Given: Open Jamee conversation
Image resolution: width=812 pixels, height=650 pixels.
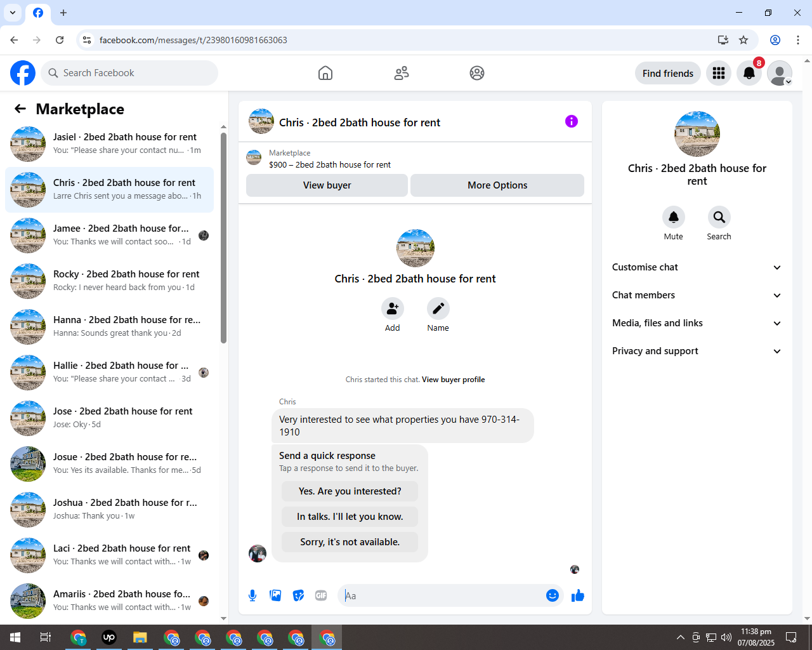Looking at the screenshot, I should [109, 235].
